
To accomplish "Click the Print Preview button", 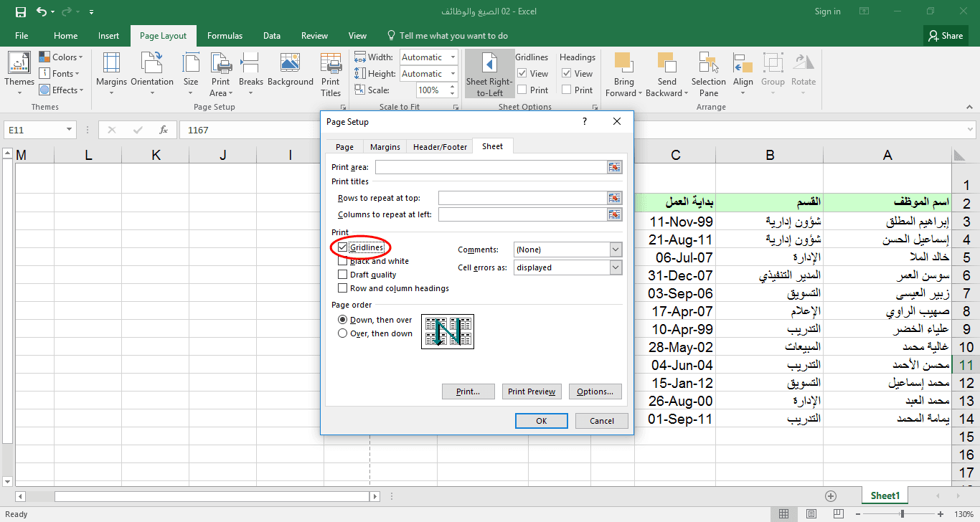I will 531,391.
